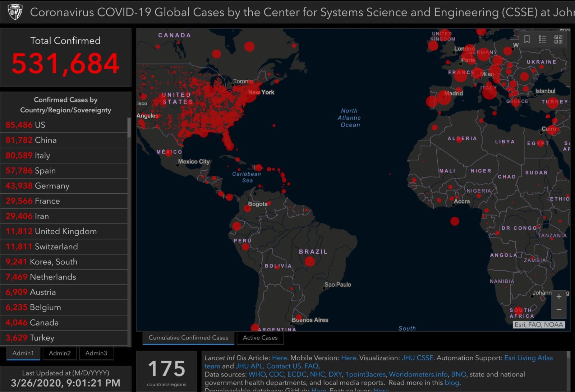Open the Admin3 tab
575x392 pixels.
(x=96, y=353)
